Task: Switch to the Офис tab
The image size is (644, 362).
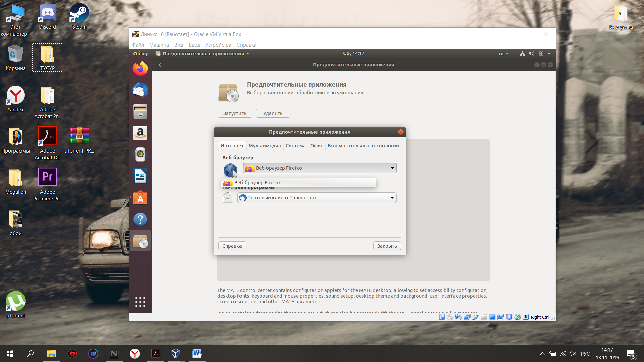Action: 317,146
